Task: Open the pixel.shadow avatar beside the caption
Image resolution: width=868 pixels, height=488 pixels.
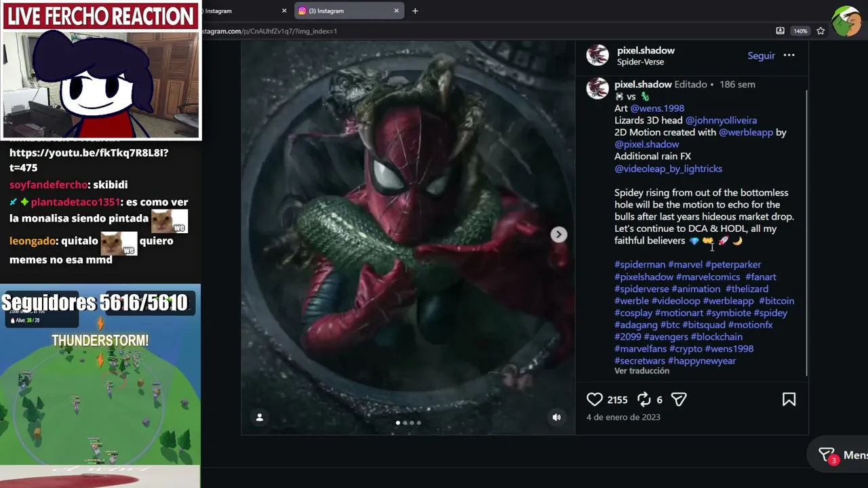Action: (597, 89)
